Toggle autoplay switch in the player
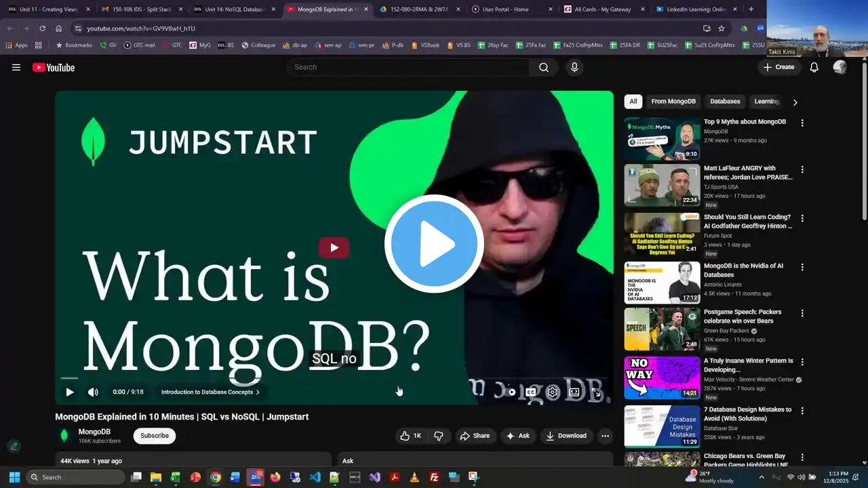 pos(511,392)
